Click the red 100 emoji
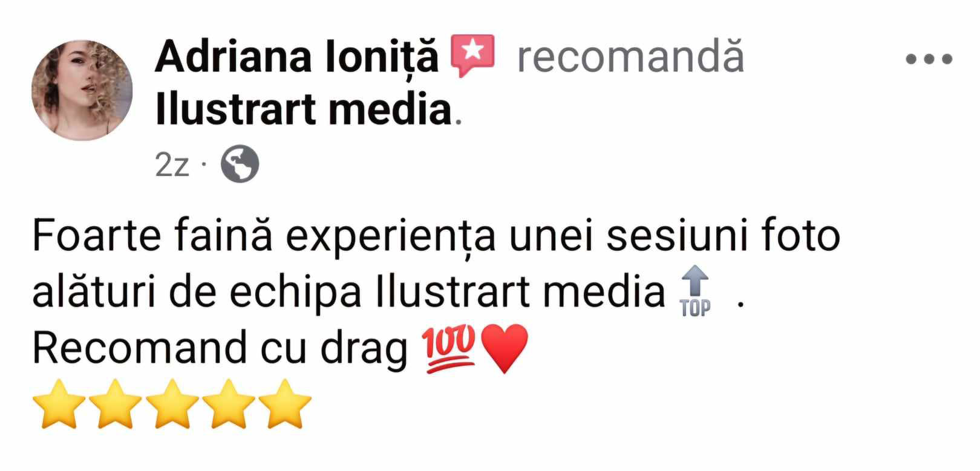 (x=450, y=349)
